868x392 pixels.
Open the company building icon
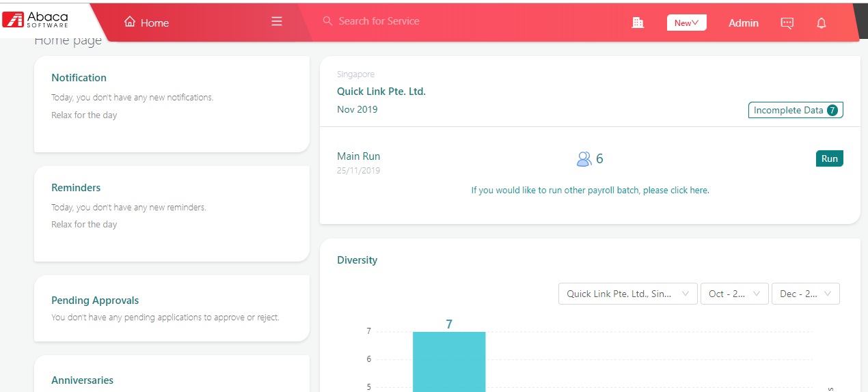click(x=638, y=23)
